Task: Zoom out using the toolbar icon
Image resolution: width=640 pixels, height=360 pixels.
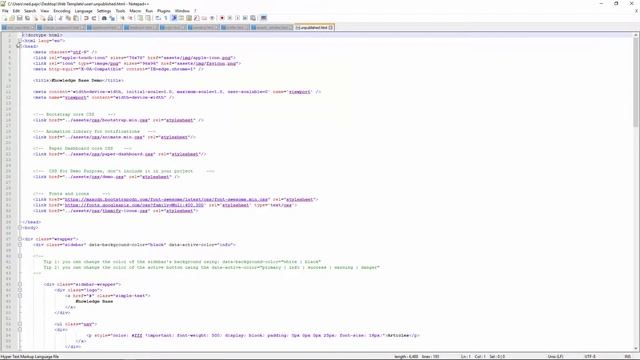Action: coord(131,18)
